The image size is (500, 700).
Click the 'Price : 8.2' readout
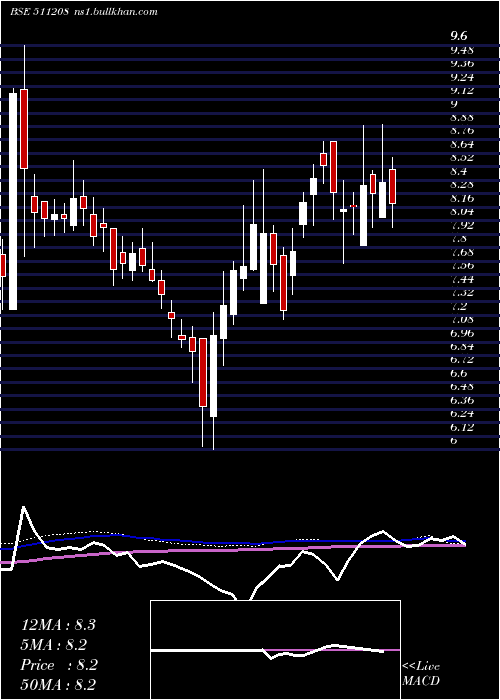(x=59, y=665)
